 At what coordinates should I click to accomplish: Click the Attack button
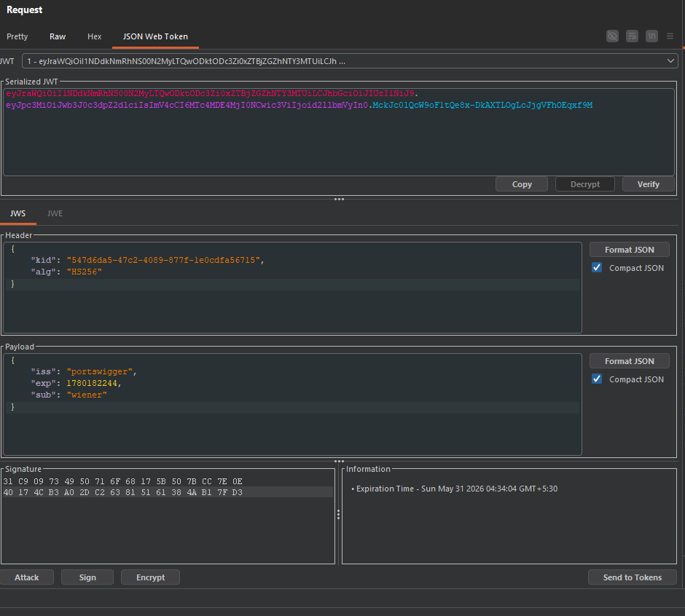[x=27, y=577]
